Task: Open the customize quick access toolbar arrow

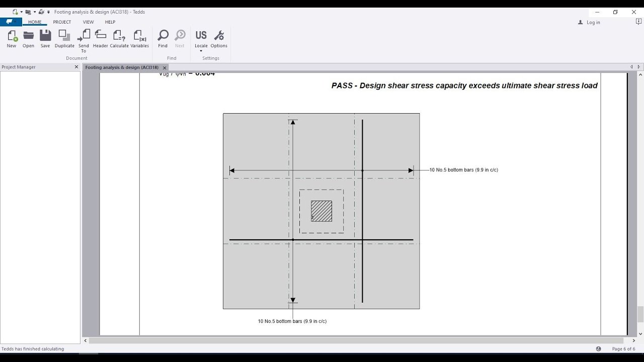Action: (48, 12)
